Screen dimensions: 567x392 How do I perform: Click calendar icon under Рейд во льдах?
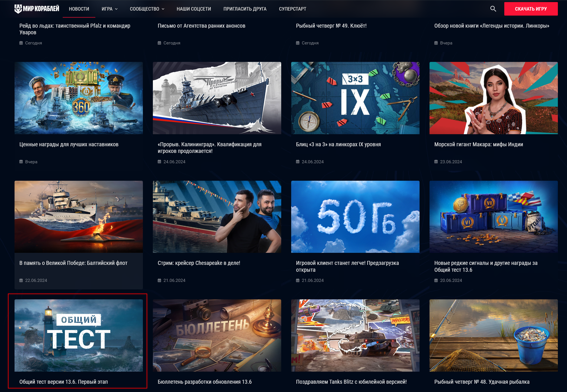21,43
